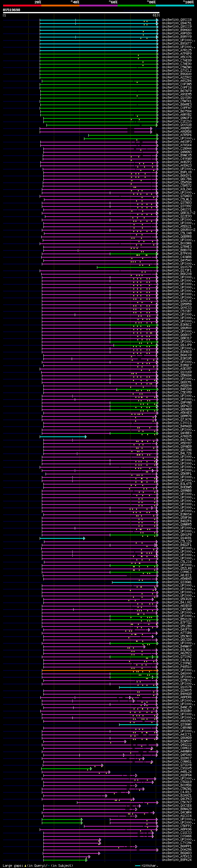Select hit label UniRef100_D0A2M4

tap(177, 850)
